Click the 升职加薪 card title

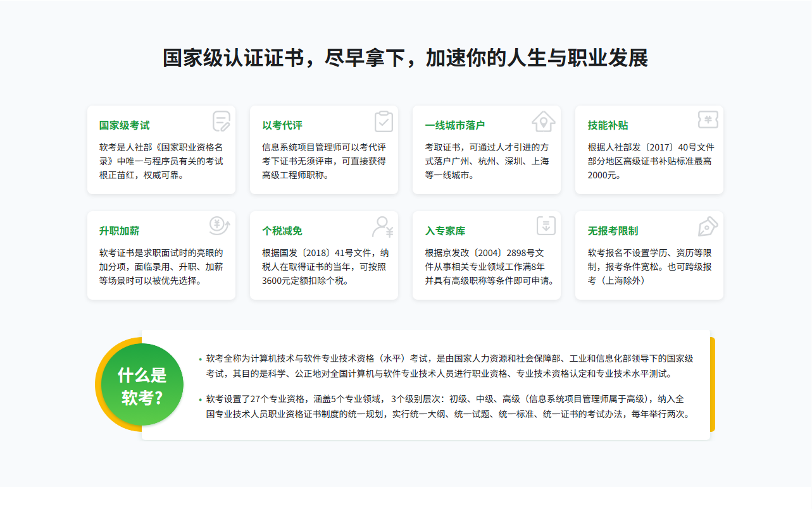(120, 231)
